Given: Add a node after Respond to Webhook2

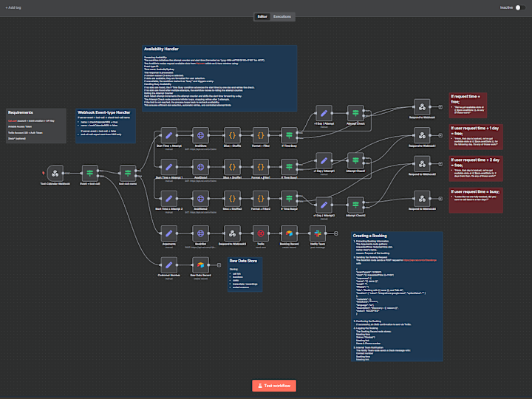Looking at the screenshot, I should (440, 164).
